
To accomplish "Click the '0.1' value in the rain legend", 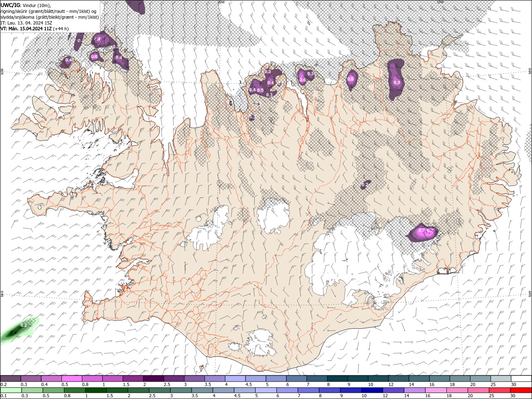I will coord(3,396).
